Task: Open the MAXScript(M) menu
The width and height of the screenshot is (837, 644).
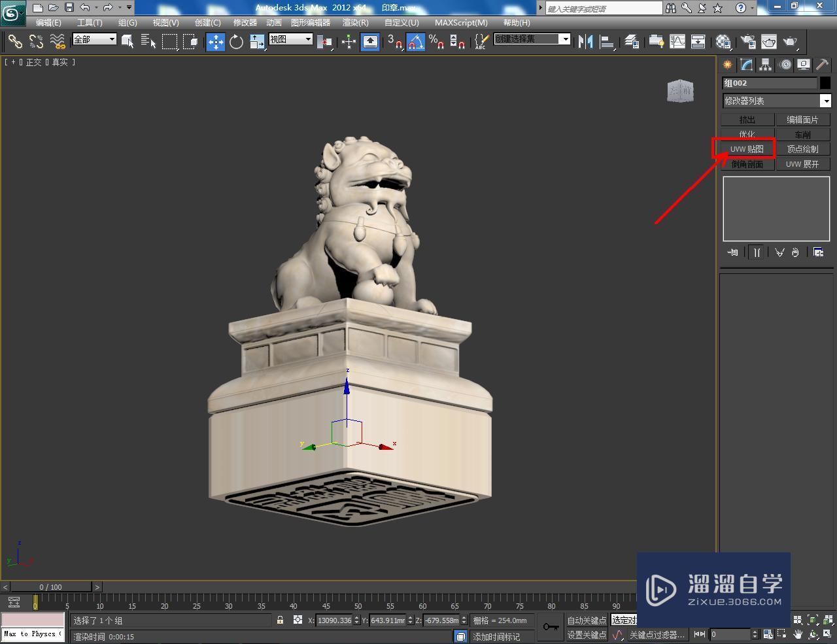Action: coord(461,22)
